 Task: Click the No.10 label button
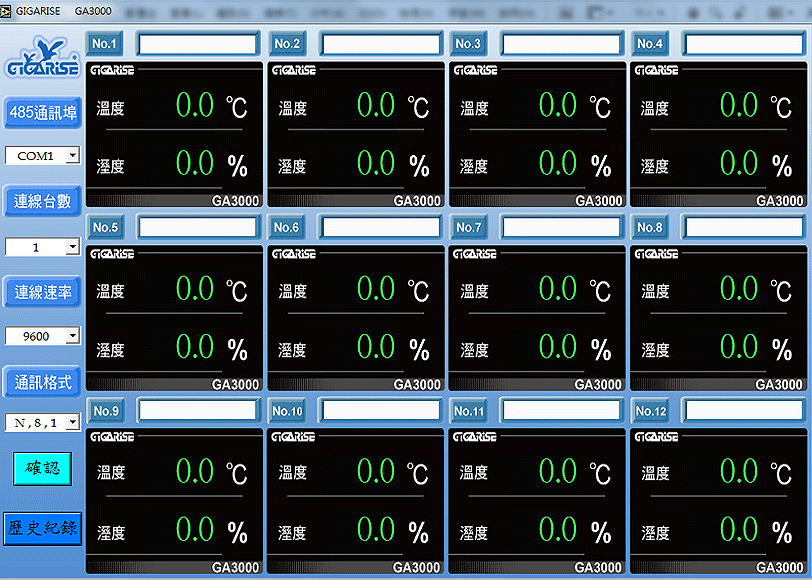tap(287, 411)
